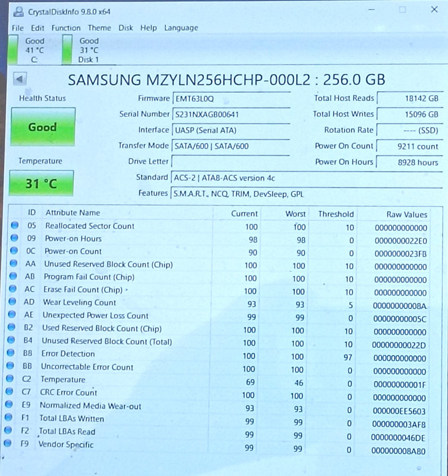Screen dimensions: 448x476
Task: Click the Interface field UASP (Serial ATA)
Action: 231,130
